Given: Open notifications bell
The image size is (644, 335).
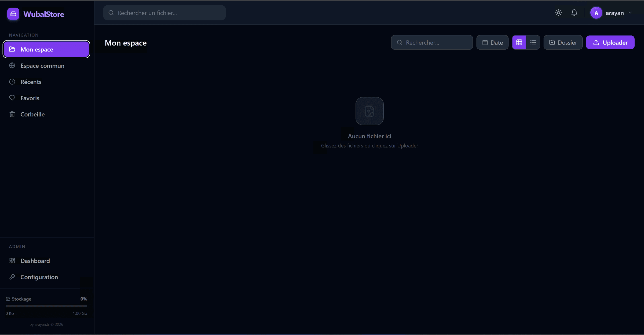Looking at the screenshot, I should (574, 13).
